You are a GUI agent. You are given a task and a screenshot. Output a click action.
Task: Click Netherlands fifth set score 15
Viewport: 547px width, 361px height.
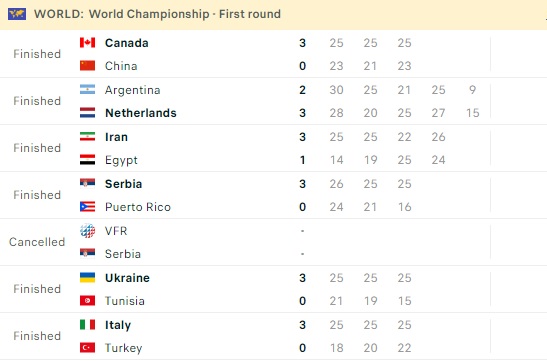click(473, 113)
